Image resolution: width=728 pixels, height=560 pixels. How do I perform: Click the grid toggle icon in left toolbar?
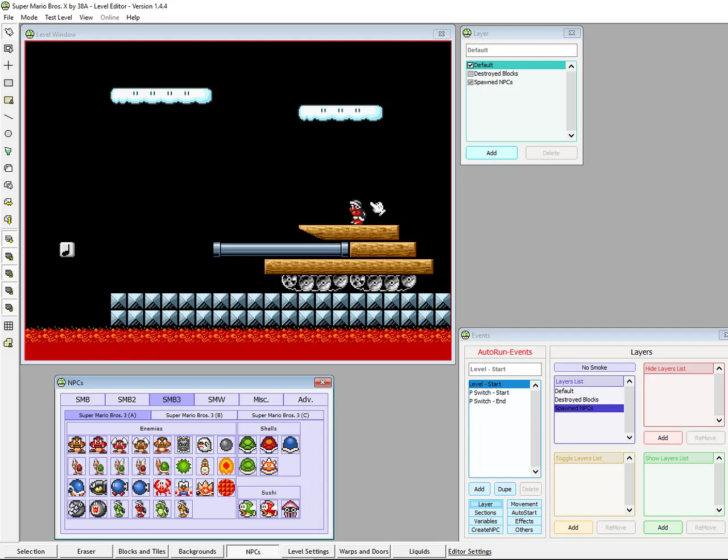pyautogui.click(x=9, y=326)
